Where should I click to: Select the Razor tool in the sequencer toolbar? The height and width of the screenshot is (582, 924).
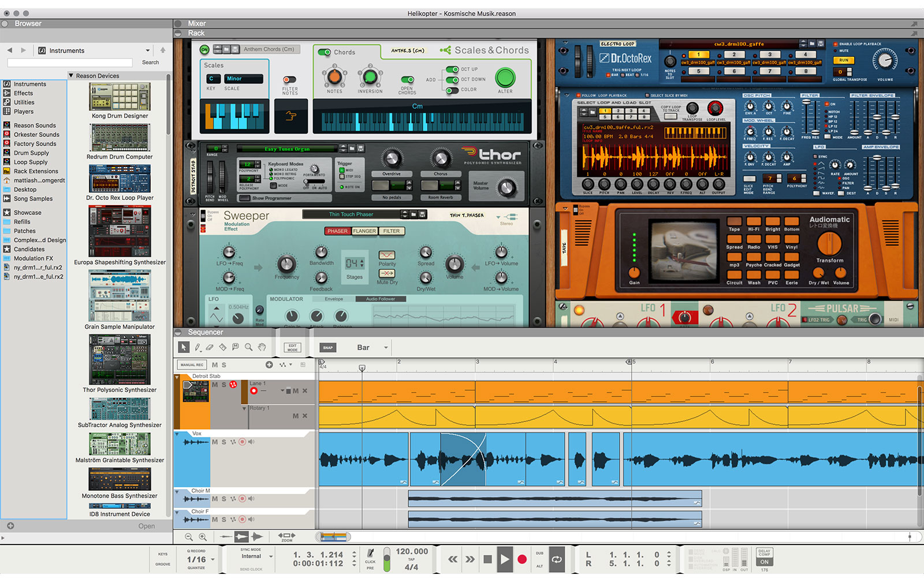(222, 347)
